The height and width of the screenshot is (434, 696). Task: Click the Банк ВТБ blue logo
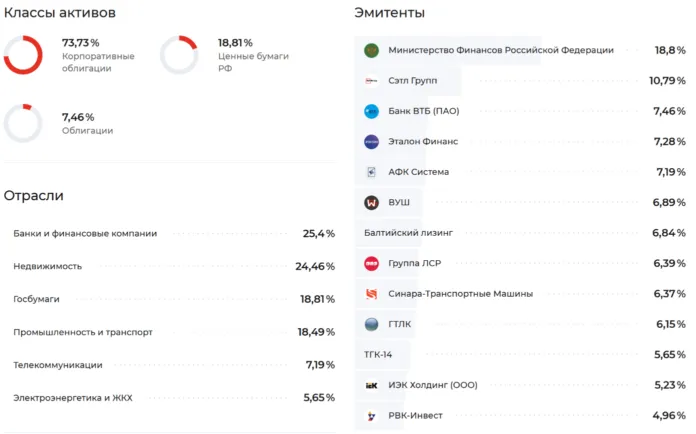371,111
